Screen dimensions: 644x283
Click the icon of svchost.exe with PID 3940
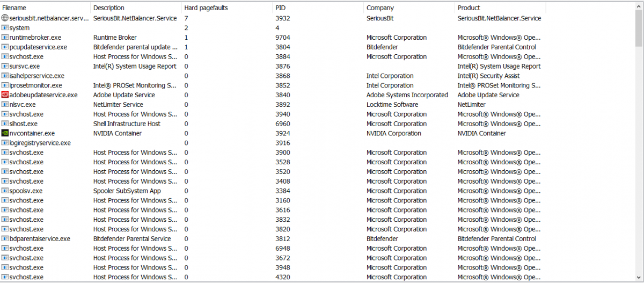click(x=5, y=114)
